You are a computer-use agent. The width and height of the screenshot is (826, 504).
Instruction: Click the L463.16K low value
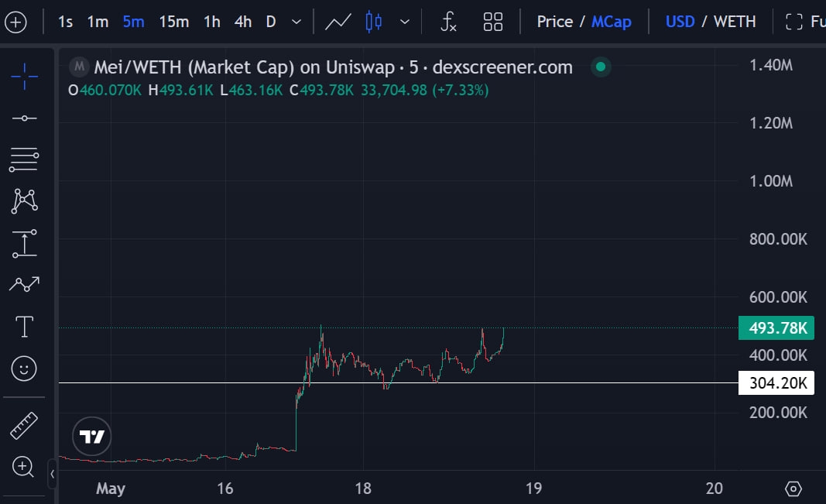(x=252, y=91)
